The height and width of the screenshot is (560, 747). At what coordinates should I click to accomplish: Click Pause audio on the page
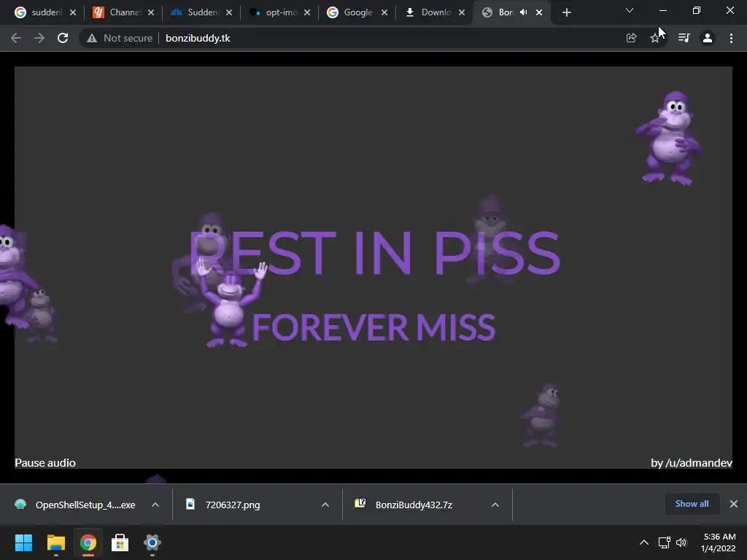tap(45, 463)
